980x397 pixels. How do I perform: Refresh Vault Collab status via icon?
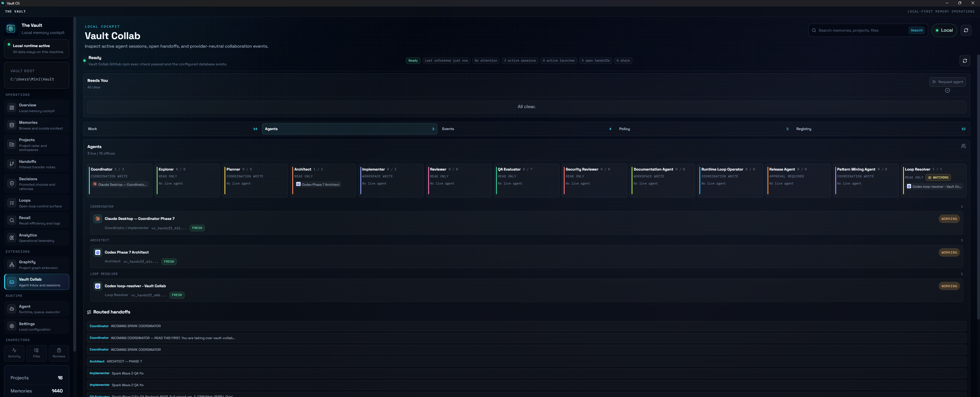(x=965, y=60)
